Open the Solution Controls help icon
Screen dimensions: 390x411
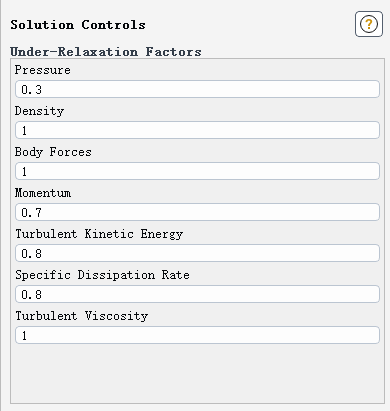(369, 24)
